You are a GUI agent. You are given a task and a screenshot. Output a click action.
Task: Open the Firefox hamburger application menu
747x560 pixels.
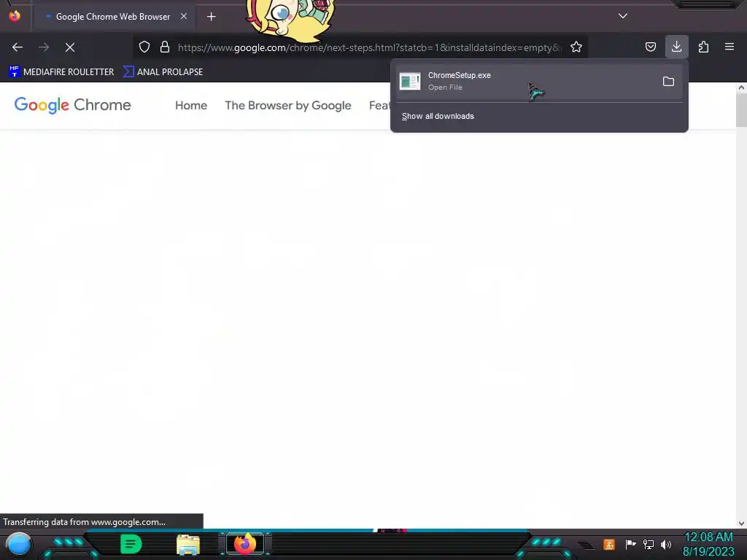coord(729,47)
